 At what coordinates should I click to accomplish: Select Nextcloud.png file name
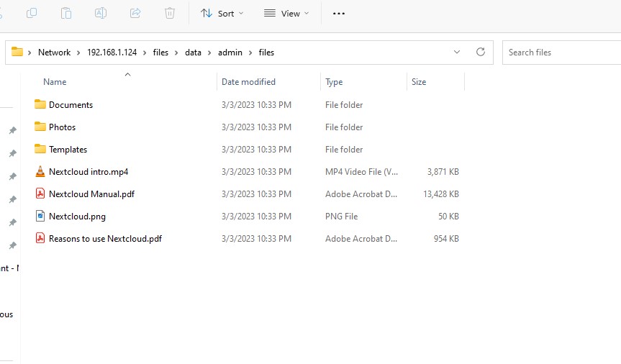coord(77,217)
